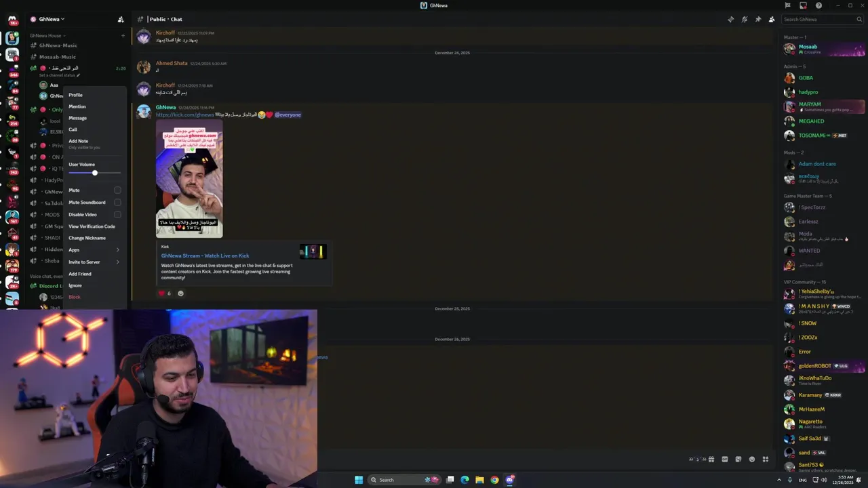Open member hadypro in the member list
868x488 pixels.
pyautogui.click(x=823, y=92)
